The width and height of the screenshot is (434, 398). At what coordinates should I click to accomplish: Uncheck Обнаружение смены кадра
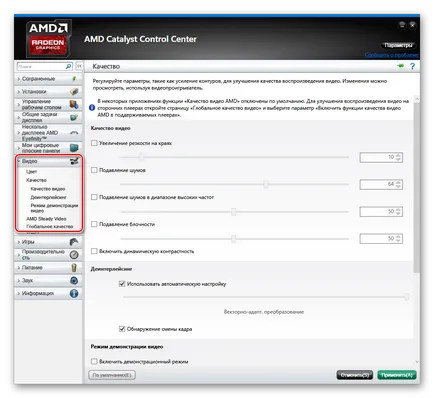click(122, 329)
